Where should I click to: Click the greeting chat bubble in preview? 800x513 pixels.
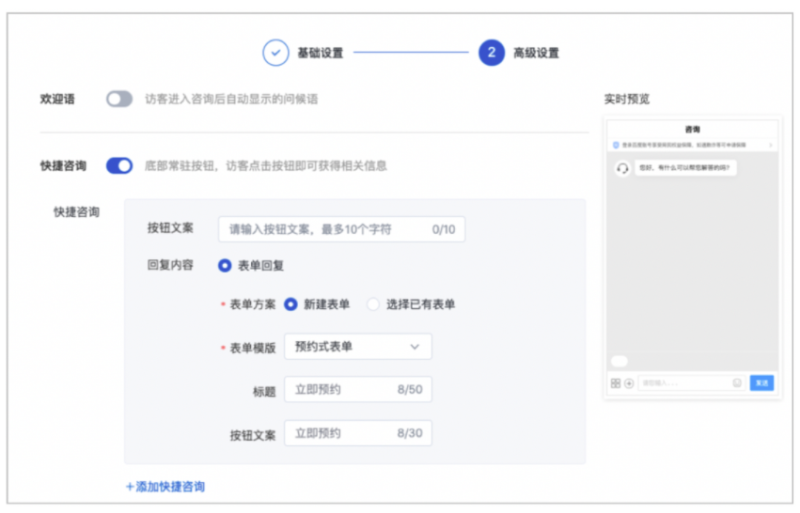tap(685, 167)
